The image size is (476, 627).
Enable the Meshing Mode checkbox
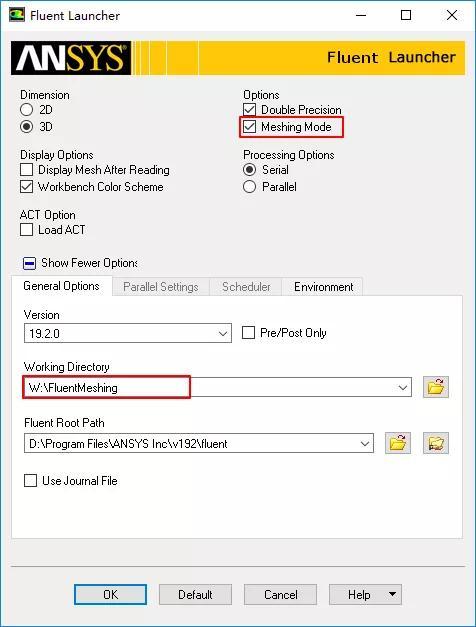(250, 127)
